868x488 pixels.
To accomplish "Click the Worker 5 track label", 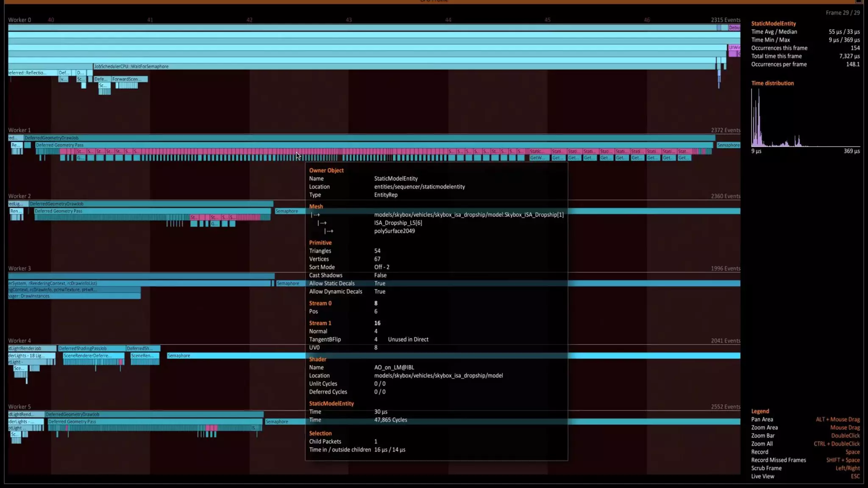I will 19,407.
